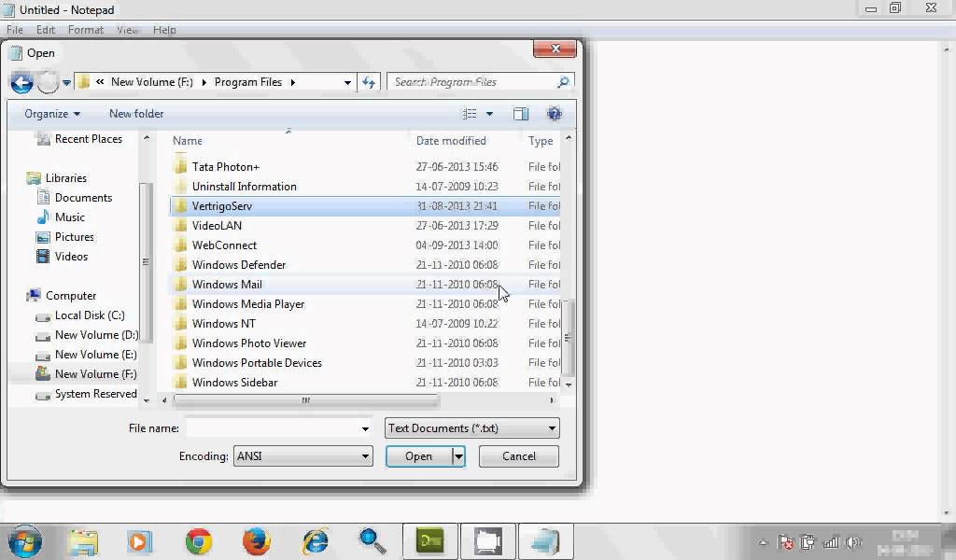This screenshot has height=560, width=956.
Task: Select the Windows Media Player folder
Action: (365, 303)
